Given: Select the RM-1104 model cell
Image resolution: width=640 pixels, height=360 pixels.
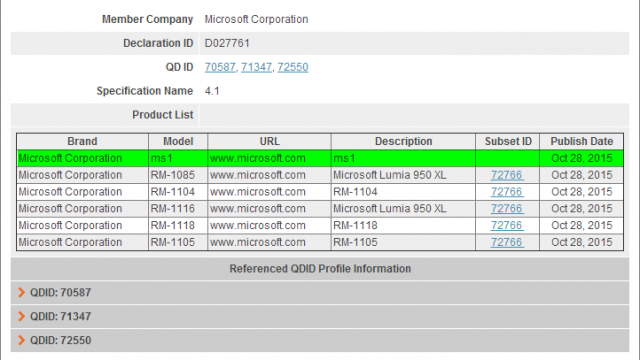Looking at the screenshot, I should click(178, 192).
